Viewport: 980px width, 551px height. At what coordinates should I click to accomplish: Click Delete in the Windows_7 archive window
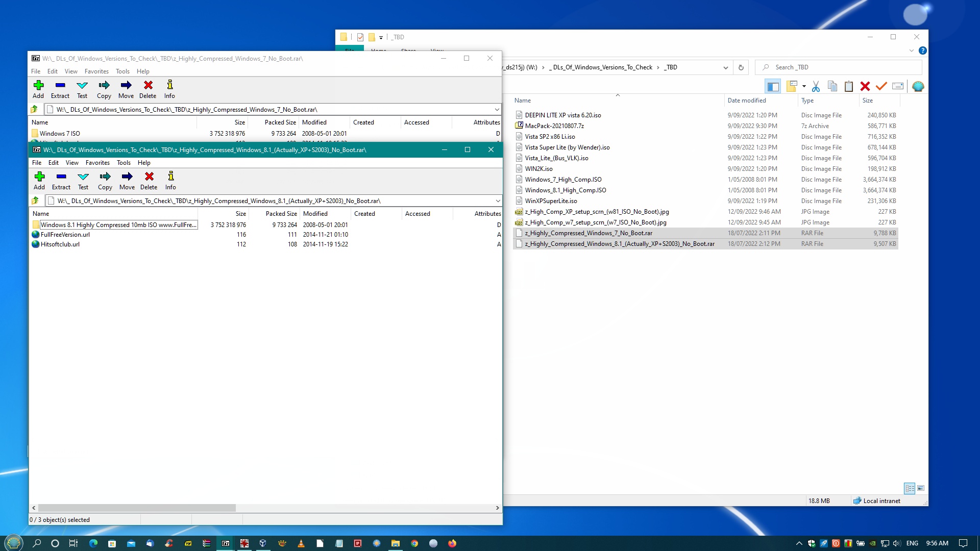tap(148, 89)
